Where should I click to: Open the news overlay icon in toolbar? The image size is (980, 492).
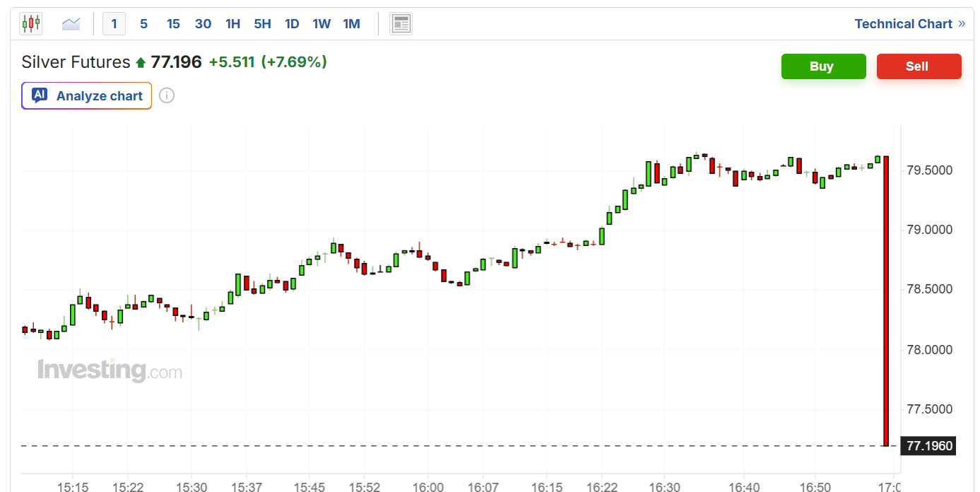tap(401, 24)
